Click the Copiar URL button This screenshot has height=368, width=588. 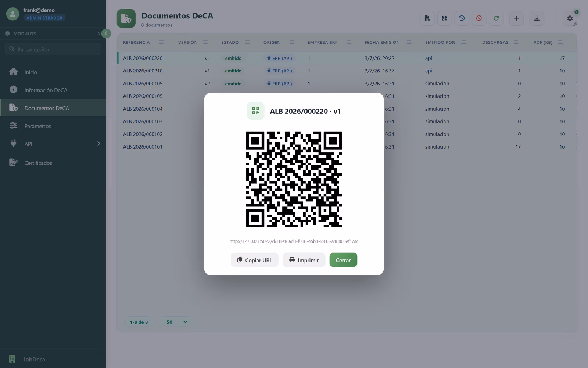pos(254,260)
